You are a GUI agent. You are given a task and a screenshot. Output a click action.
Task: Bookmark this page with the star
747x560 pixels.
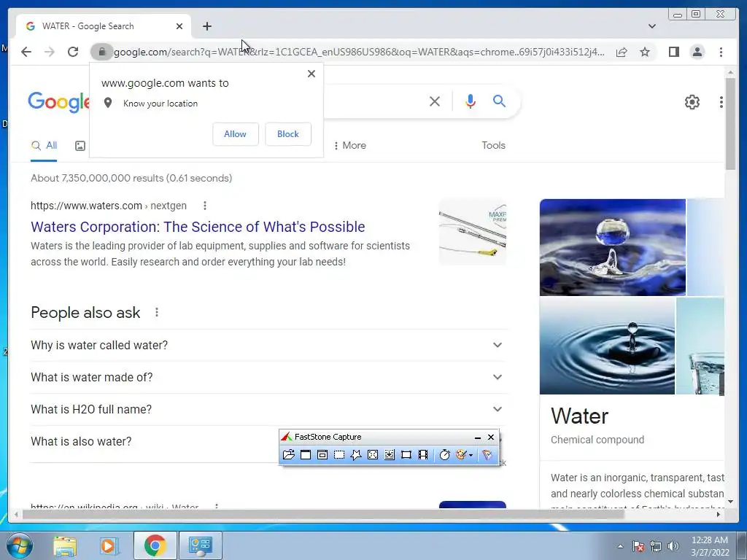pos(645,52)
